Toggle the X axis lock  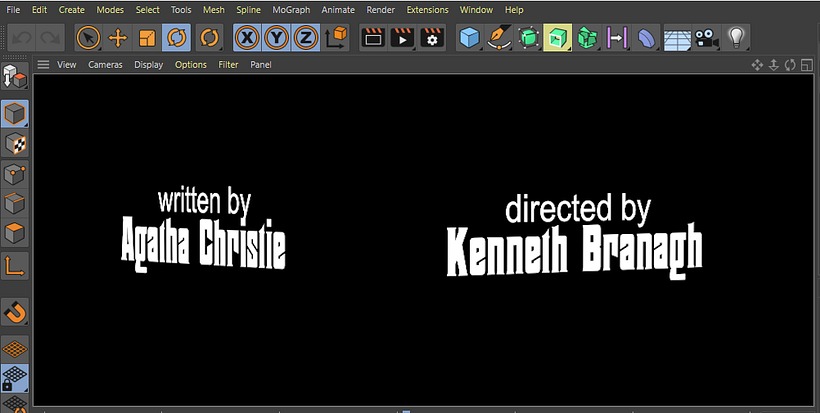pos(248,38)
